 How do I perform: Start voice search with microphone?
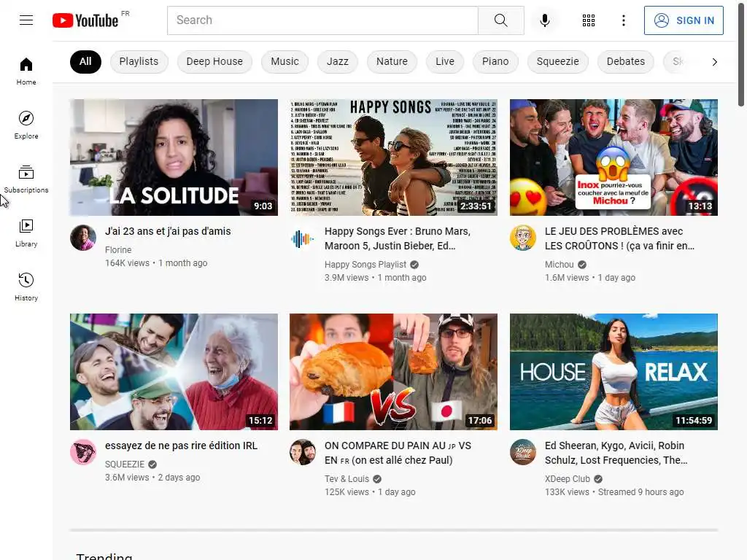(x=544, y=20)
